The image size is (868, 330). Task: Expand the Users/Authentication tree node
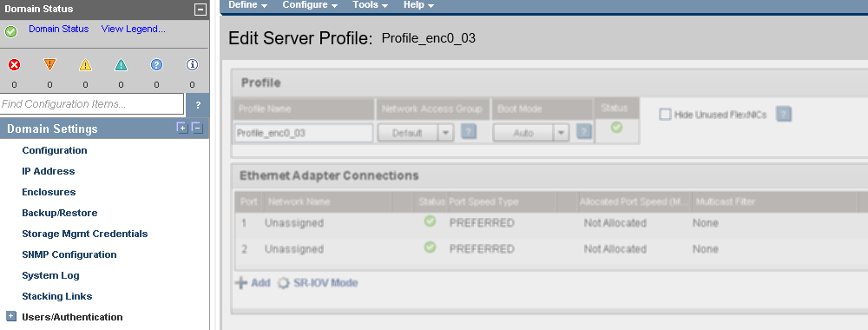coord(11,317)
